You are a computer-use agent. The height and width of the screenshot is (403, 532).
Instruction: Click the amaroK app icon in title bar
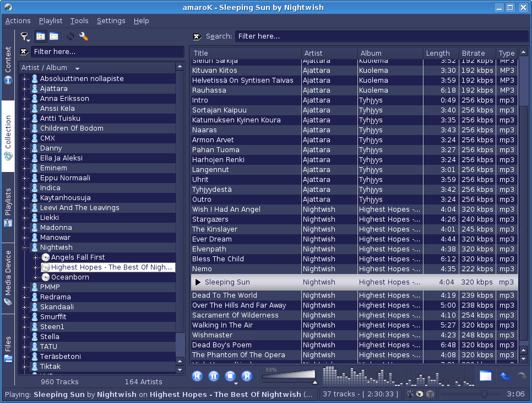tap(8, 7)
